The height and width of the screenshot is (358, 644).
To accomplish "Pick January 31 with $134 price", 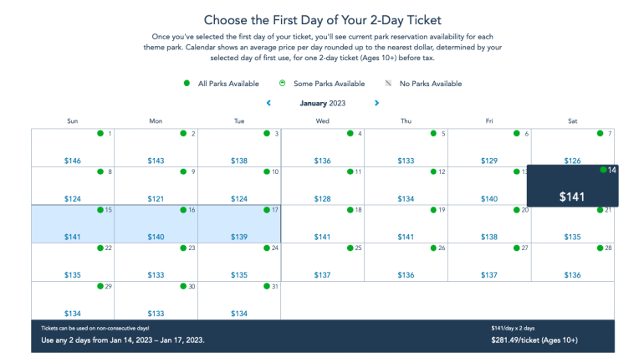I will [x=239, y=301].
